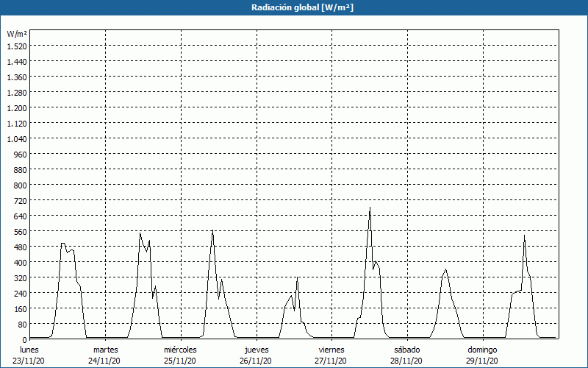Click the 29/11/20 date label
Viewport: 588px width, 368px height.
point(482,361)
